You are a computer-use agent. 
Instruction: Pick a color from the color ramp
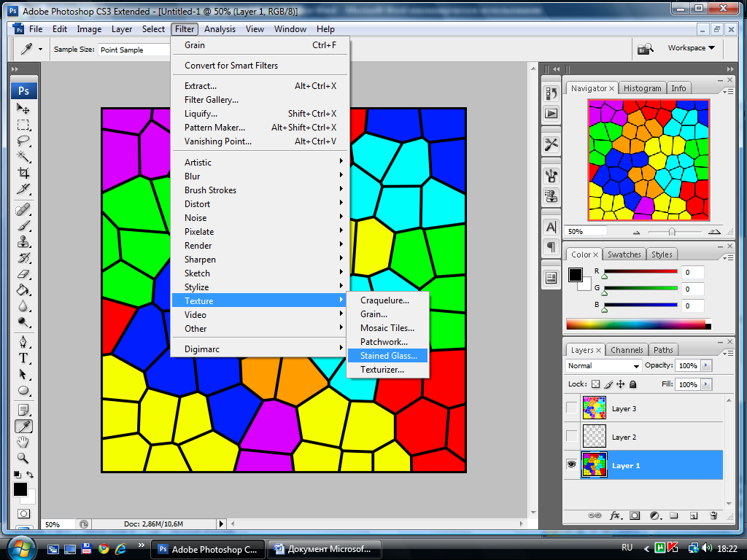[x=638, y=324]
